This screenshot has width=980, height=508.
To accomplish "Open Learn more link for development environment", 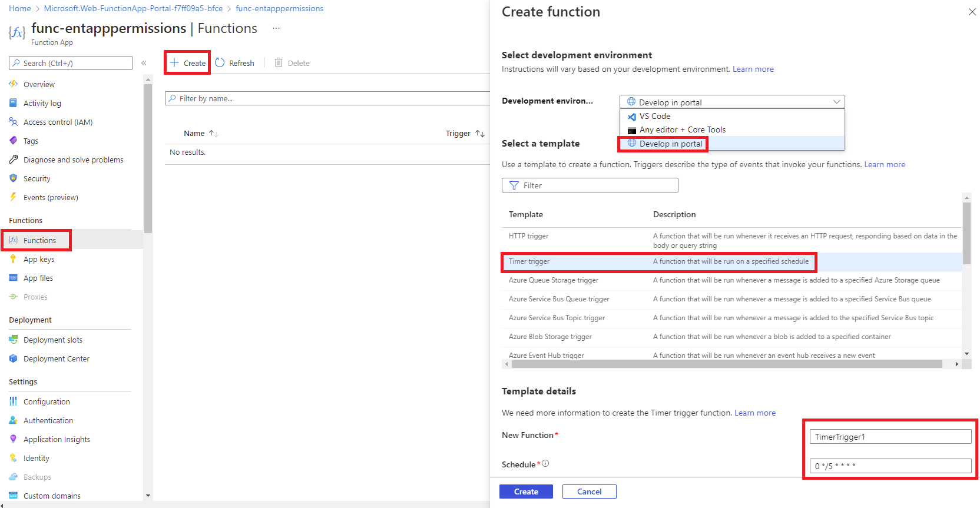I will [x=753, y=69].
